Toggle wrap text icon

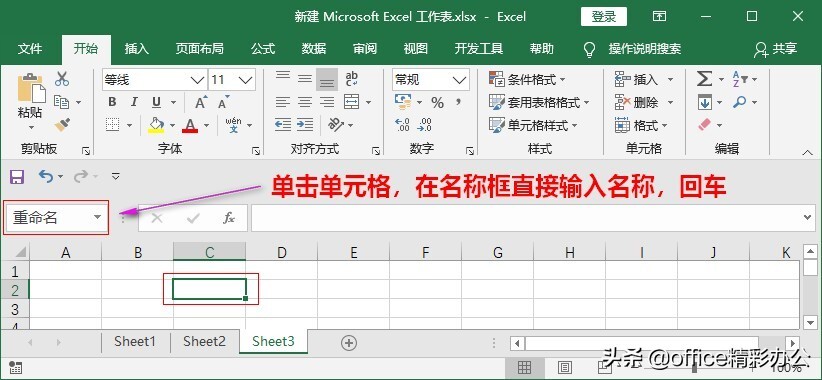(x=352, y=79)
